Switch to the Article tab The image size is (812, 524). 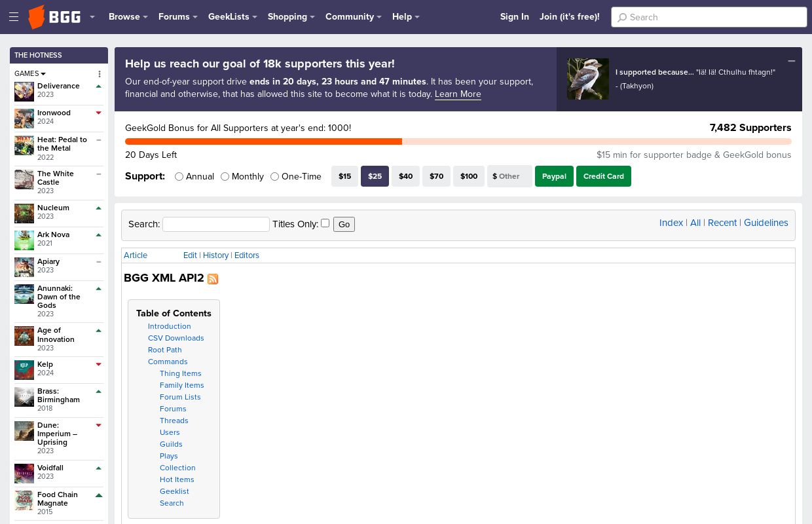pos(136,255)
